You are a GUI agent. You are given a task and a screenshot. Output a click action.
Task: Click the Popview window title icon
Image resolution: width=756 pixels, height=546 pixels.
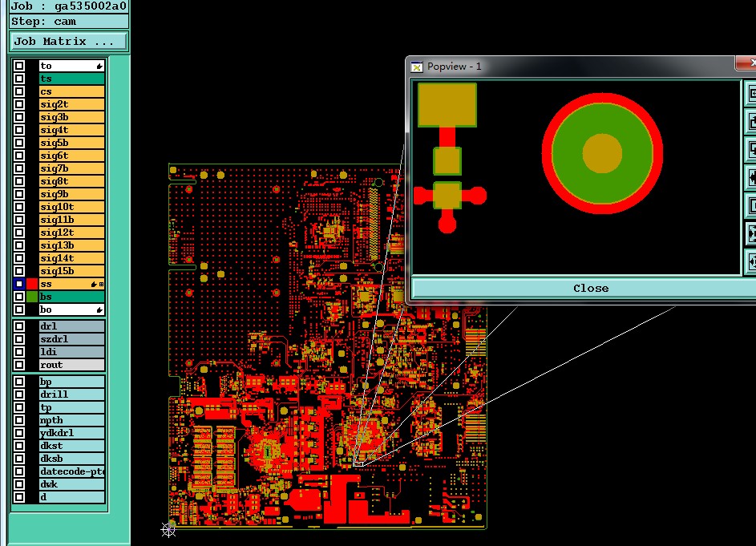click(x=417, y=67)
